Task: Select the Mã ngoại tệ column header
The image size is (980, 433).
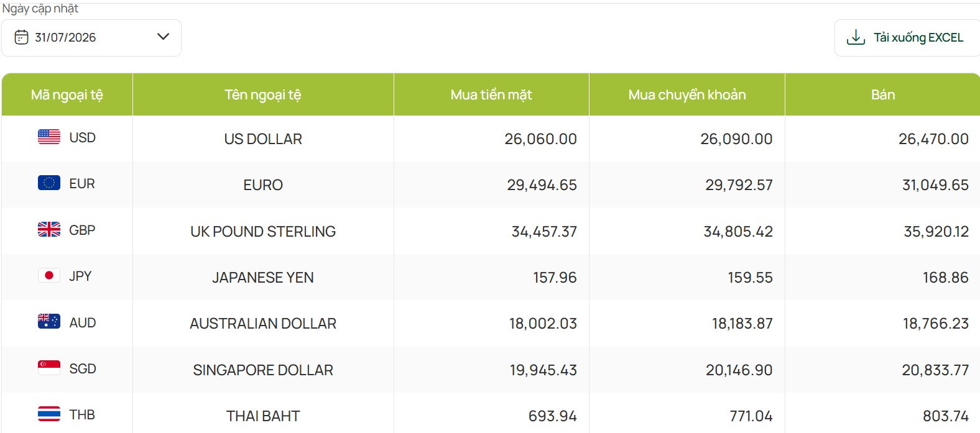Action: point(67,94)
